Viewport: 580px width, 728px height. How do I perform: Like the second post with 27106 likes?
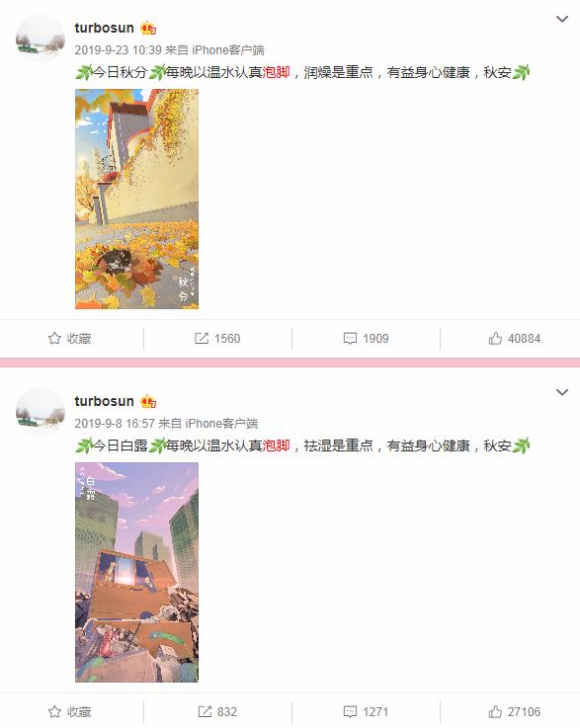pyautogui.click(x=495, y=712)
